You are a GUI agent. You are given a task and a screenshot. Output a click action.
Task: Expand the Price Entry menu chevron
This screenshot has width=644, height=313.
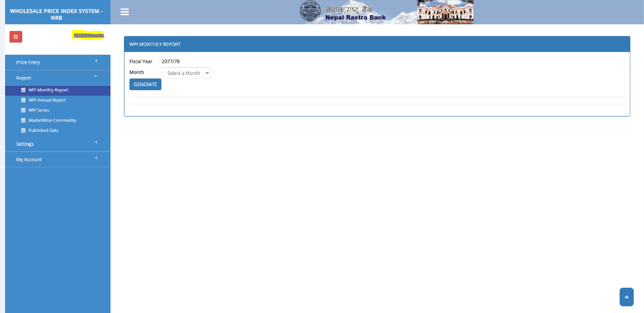[96, 61]
